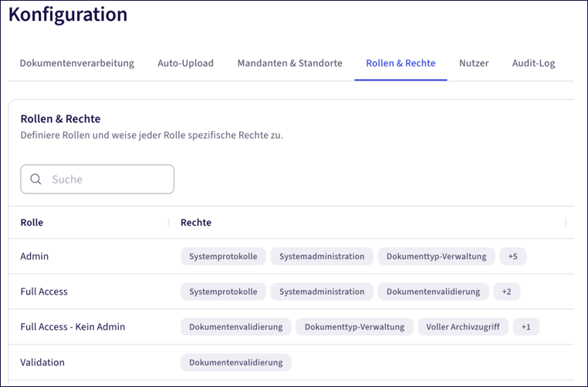Expand the +2 rights badge for Full Access
588x387 pixels.
507,291
